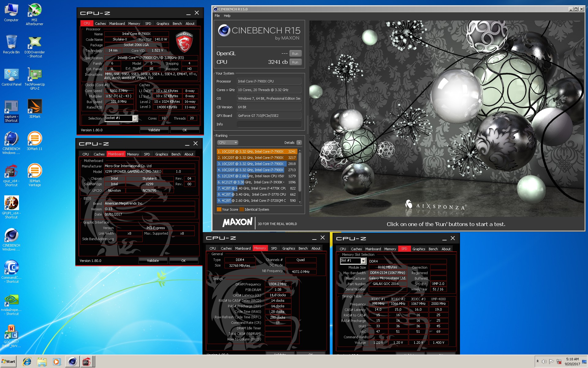Open Memory tab in Mainboard CPU-Z window

[x=133, y=154]
